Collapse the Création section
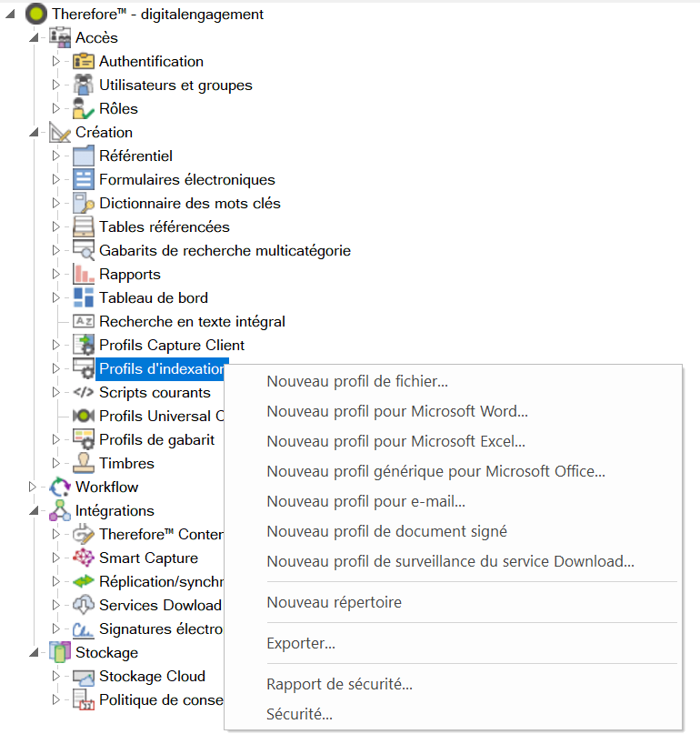The width and height of the screenshot is (700, 744). click(34, 133)
